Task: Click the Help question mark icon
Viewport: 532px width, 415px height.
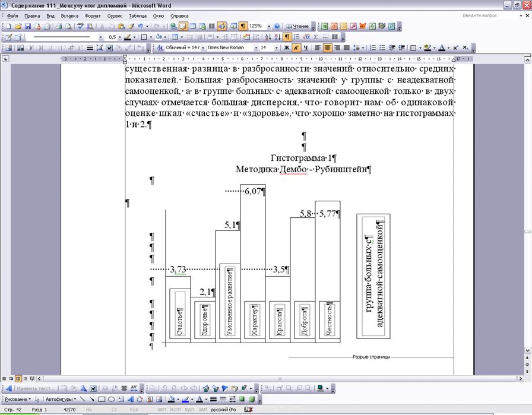Action: 277,27
